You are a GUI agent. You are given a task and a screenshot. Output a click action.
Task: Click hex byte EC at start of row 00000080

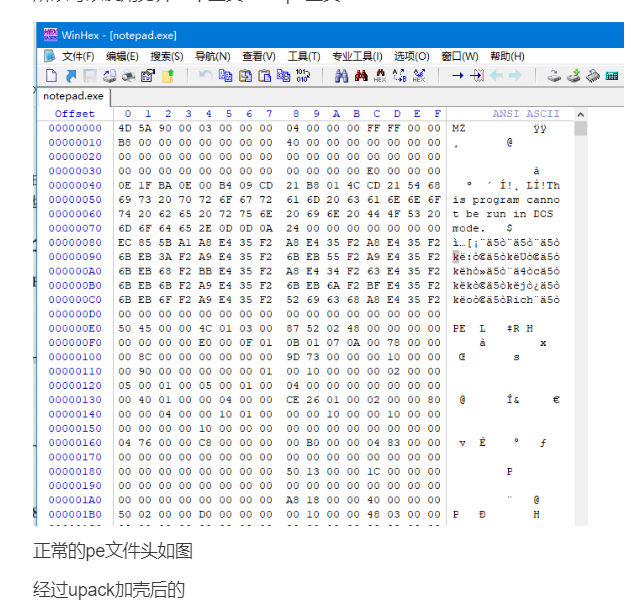tap(125, 243)
